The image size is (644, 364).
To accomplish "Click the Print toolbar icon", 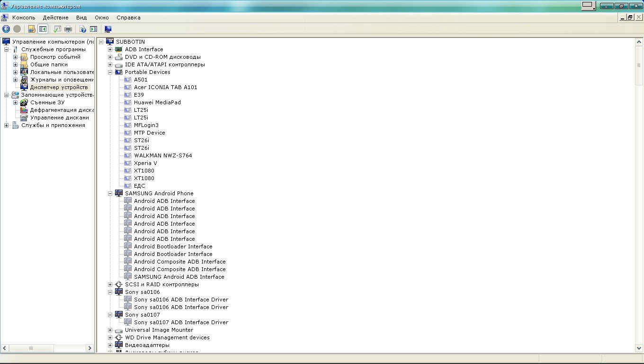I will coord(68,29).
